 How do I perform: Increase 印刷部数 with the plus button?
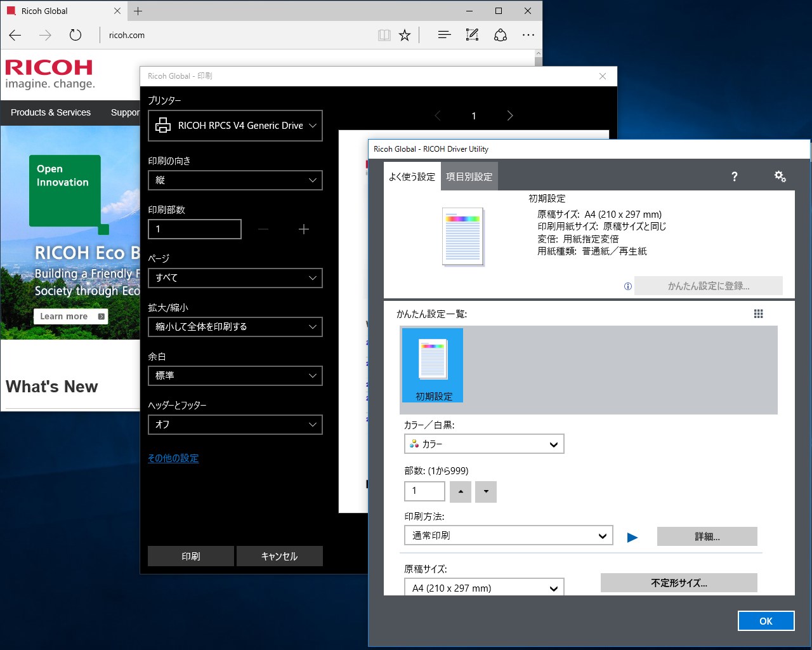(x=304, y=229)
